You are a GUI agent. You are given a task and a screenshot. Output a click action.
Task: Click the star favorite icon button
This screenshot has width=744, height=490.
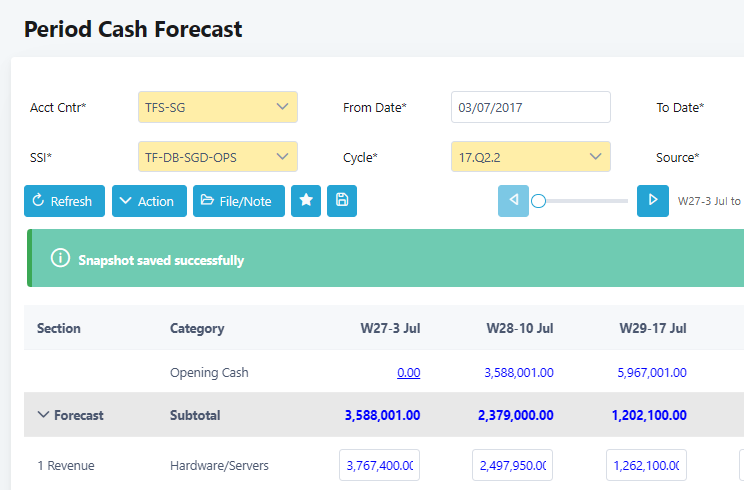click(306, 201)
